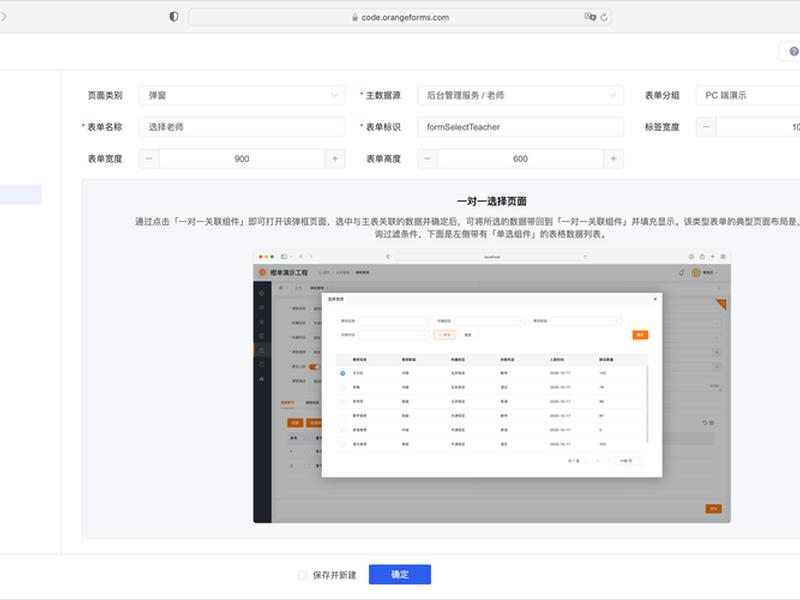Decrease 表单高度 with minus button
The height and width of the screenshot is (600, 800).
[428, 159]
